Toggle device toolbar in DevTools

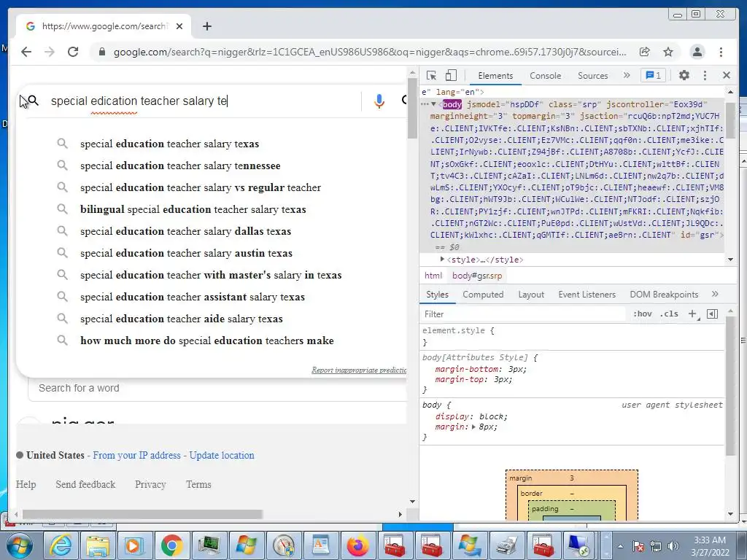tap(451, 75)
